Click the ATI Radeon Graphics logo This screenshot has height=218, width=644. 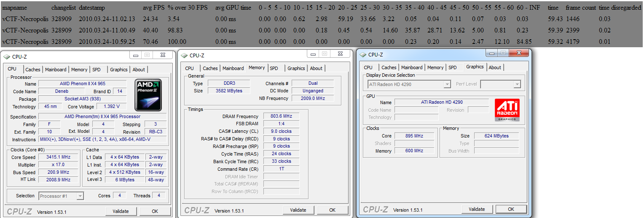tap(507, 110)
